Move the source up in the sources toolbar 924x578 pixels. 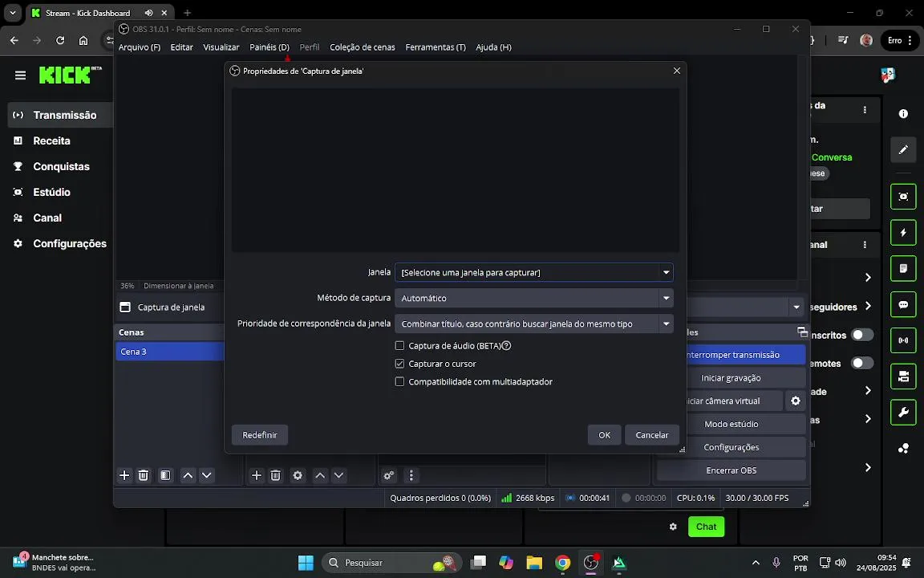pos(320,475)
